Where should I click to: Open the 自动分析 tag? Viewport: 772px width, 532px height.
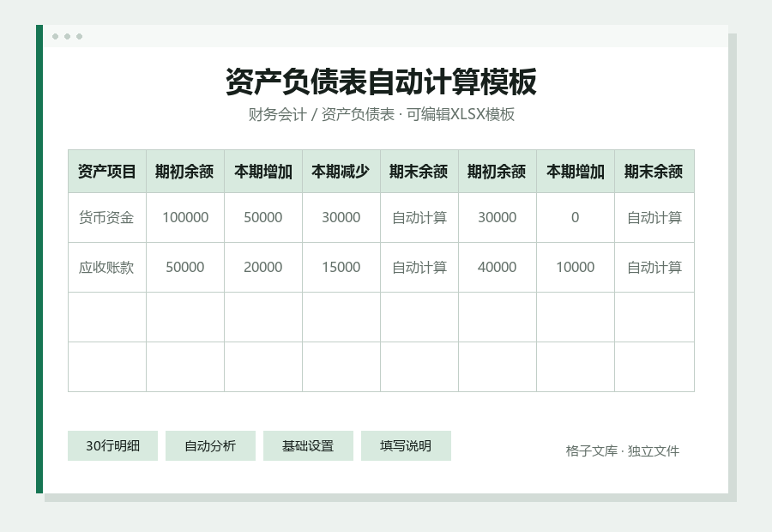tap(210, 446)
